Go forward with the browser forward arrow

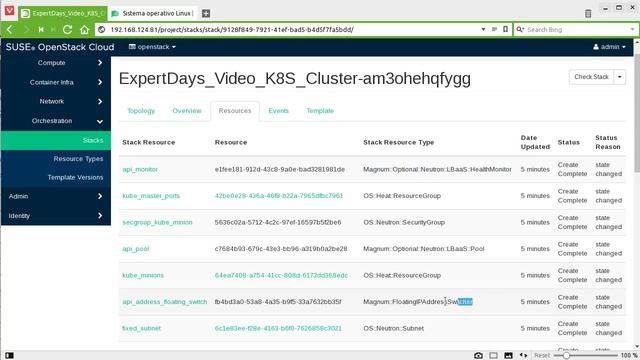26,29
